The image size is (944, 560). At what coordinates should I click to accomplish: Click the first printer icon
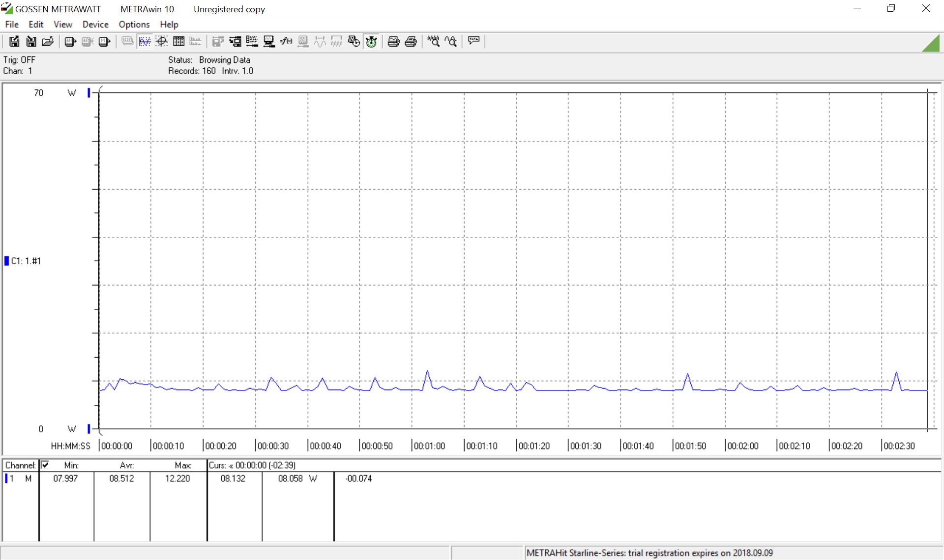coord(393,41)
